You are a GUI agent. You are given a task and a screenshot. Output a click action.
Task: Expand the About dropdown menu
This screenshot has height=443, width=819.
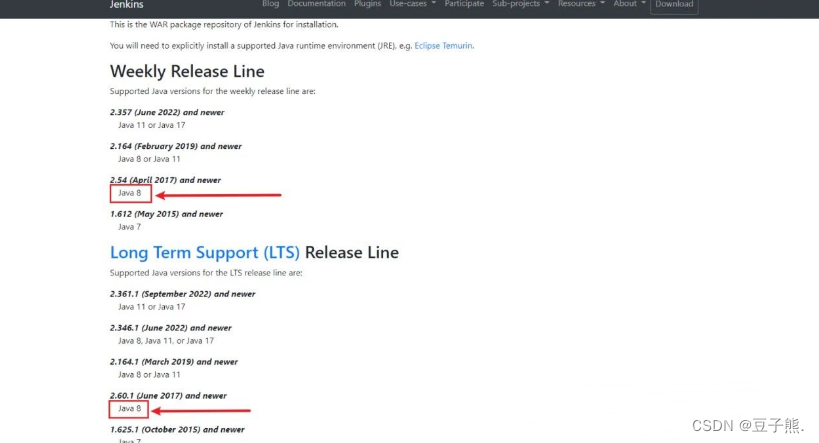point(629,4)
